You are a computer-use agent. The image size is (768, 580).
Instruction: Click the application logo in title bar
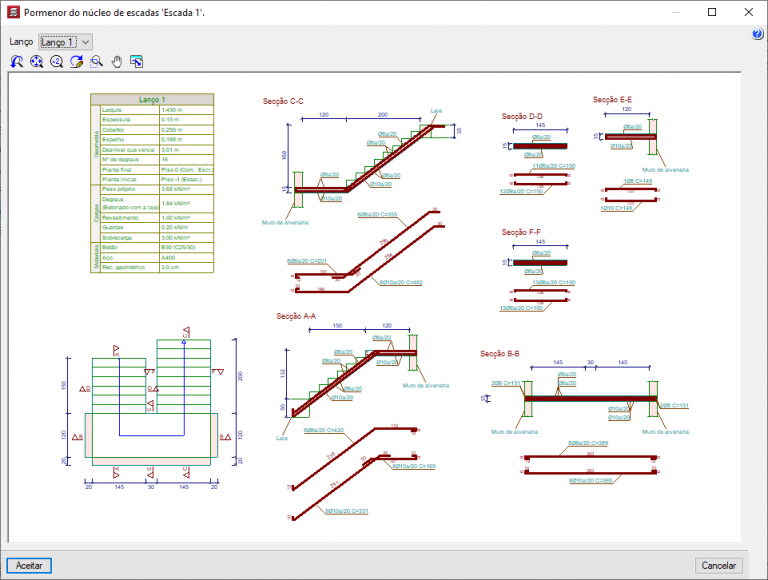tap(12, 13)
